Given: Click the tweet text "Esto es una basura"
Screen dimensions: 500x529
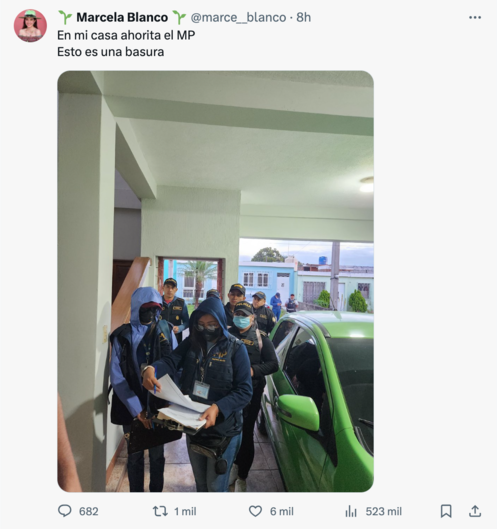Looking at the screenshot, I should point(110,52).
